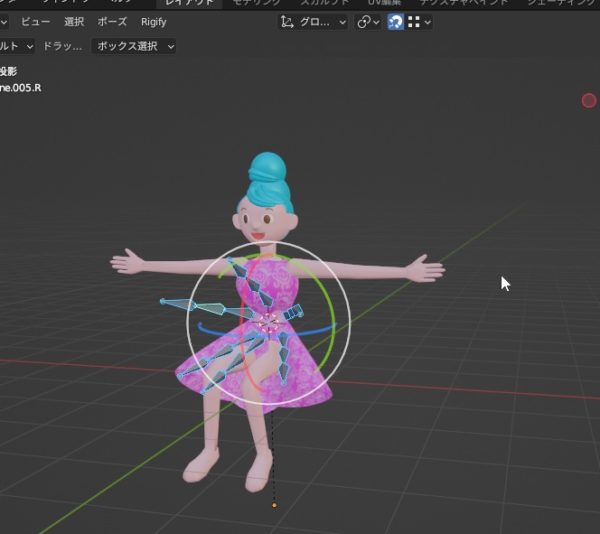The height and width of the screenshot is (534, 600).
Task: Expand the ボックス選択 dropdown
Action: coord(133,46)
